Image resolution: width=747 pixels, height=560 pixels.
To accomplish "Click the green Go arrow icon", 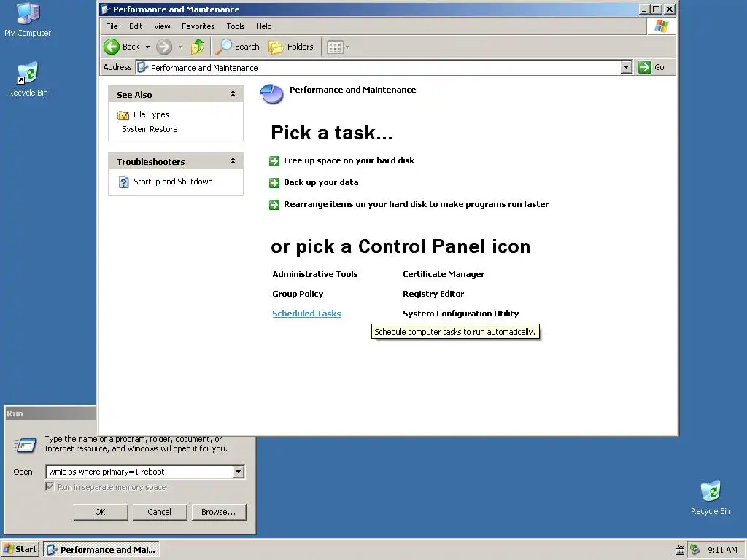I will coord(645,67).
